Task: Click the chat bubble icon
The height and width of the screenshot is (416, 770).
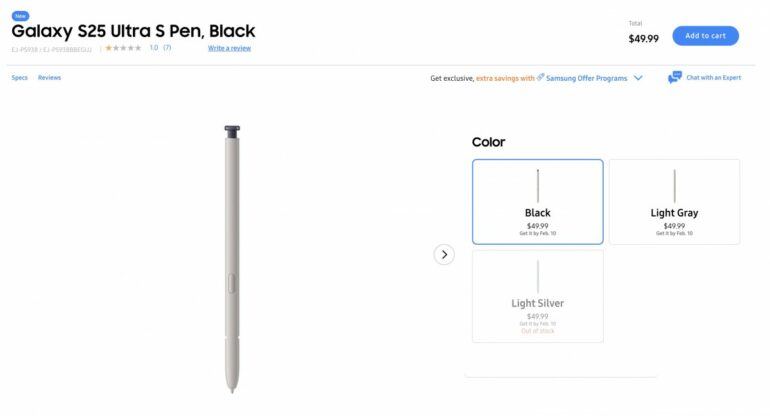Action: (675, 78)
